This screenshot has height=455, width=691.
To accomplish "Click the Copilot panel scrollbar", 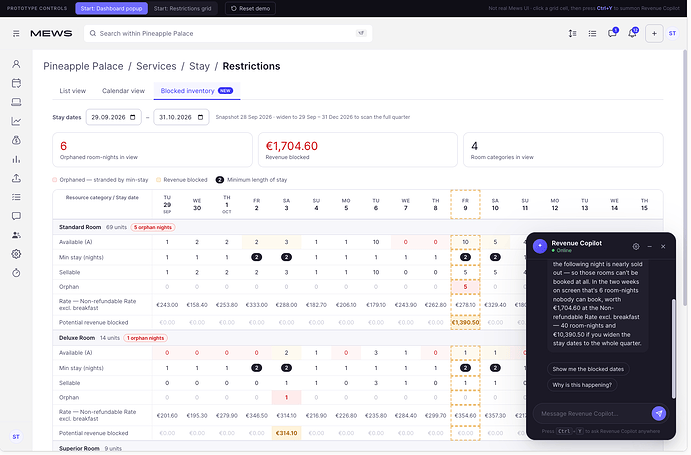I will pyautogui.click(x=673, y=348).
